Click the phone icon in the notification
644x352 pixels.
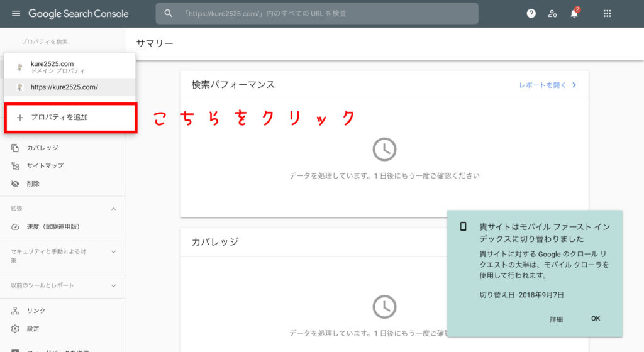pos(464,226)
